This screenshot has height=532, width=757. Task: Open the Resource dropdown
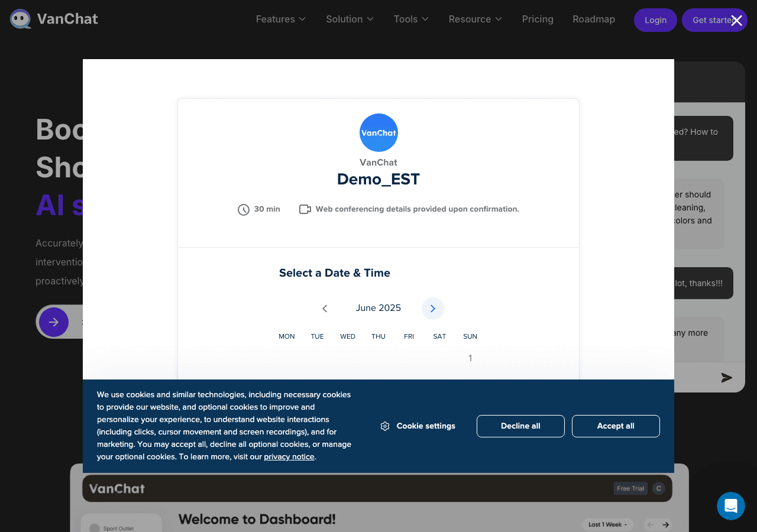point(475,20)
